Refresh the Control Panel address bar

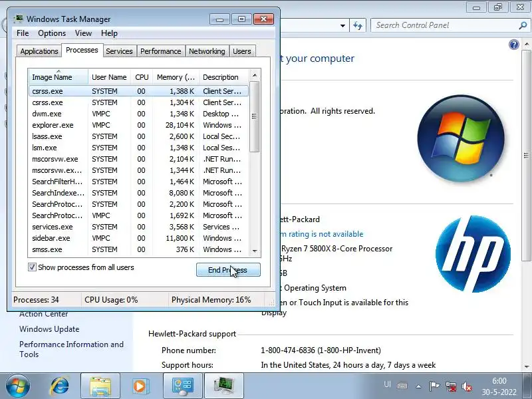point(358,25)
